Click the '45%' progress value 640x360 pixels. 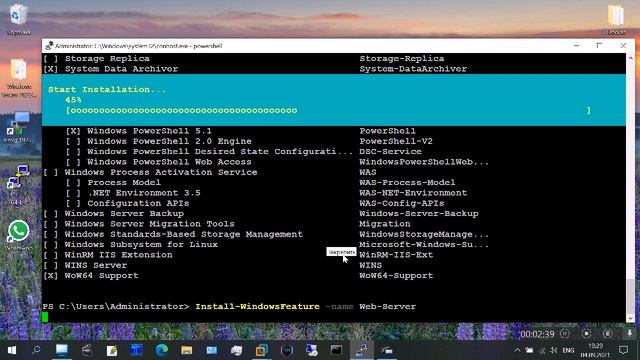(73, 100)
